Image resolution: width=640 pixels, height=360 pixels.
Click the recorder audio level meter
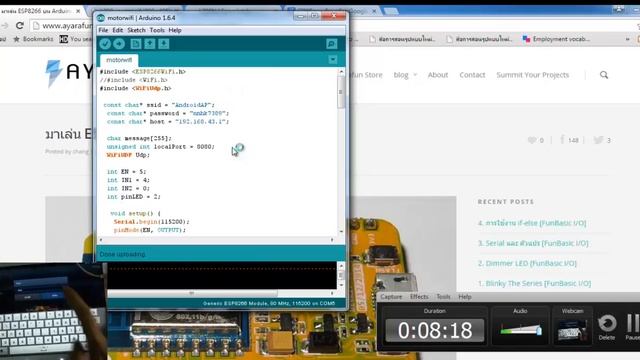[520, 329]
